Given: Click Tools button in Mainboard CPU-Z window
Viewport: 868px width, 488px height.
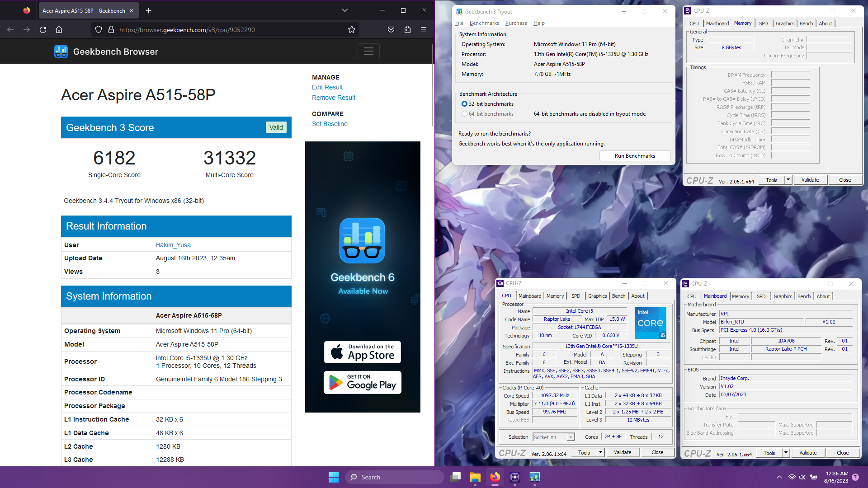Looking at the screenshot, I should 769,453.
